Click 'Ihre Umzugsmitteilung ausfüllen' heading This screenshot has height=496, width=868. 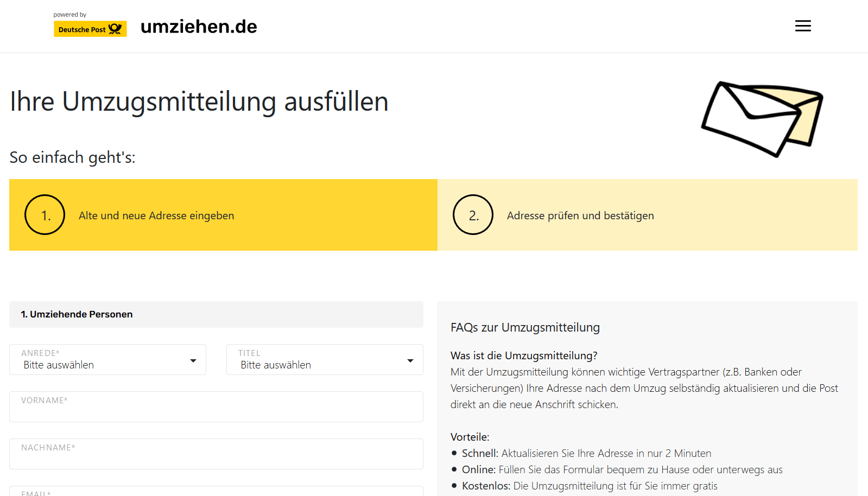(199, 101)
